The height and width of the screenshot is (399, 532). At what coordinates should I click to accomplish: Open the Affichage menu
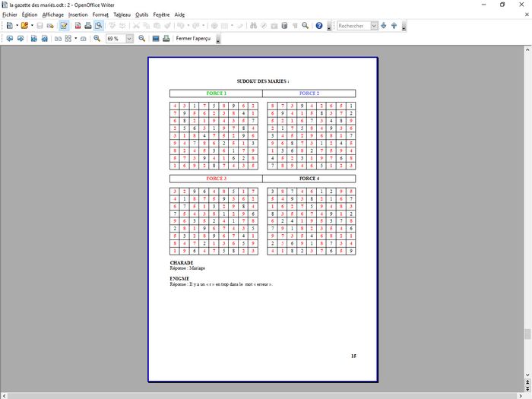click(x=53, y=14)
